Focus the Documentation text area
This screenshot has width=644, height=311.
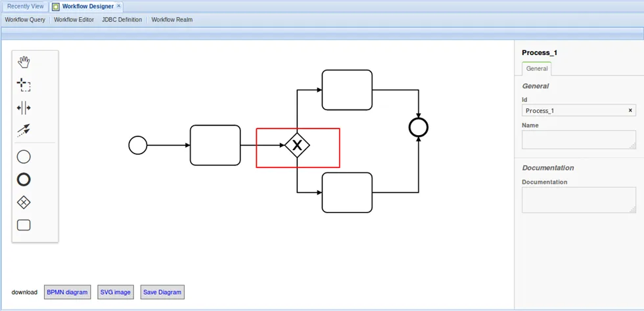point(579,200)
